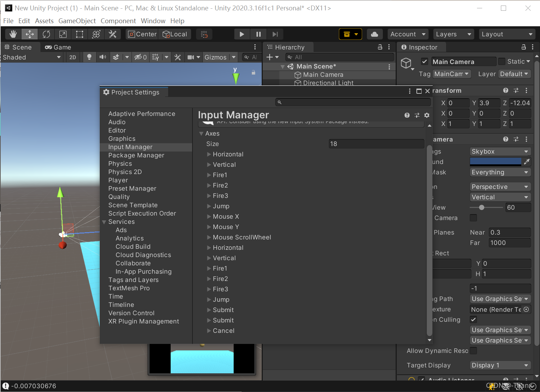The height and width of the screenshot is (392, 540).
Task: Open the Window menu
Action: 153,21
